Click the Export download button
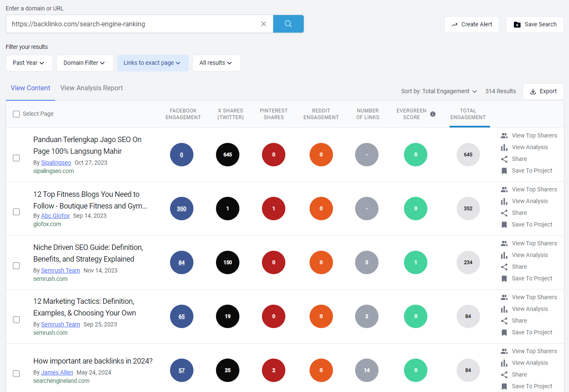 [543, 92]
